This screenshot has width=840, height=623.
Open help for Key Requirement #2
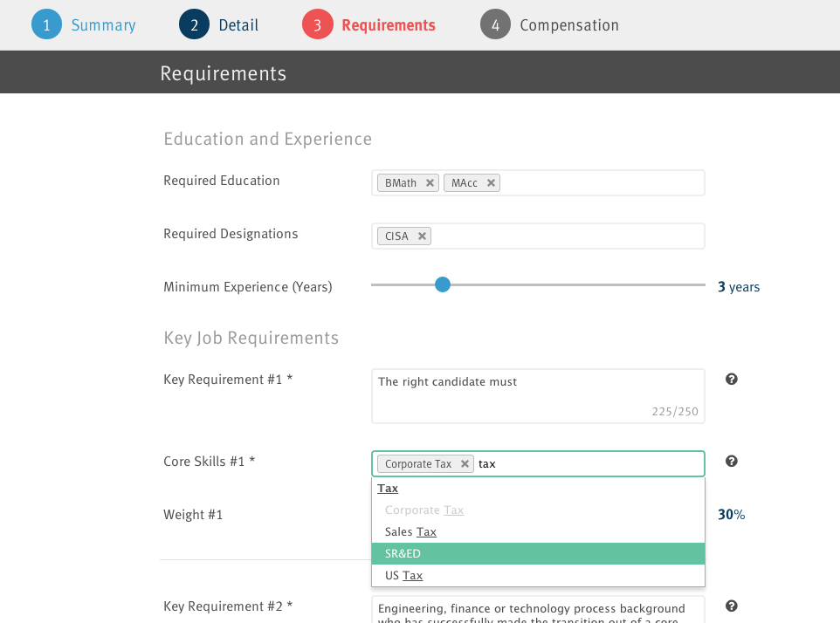(x=731, y=606)
